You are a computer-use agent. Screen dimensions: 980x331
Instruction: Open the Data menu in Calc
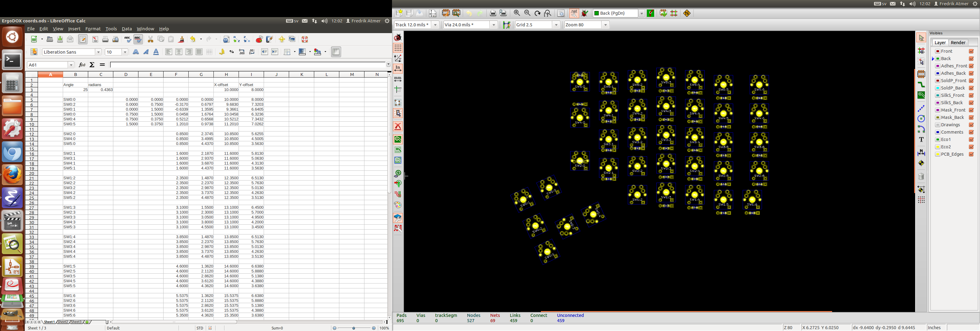tap(127, 29)
